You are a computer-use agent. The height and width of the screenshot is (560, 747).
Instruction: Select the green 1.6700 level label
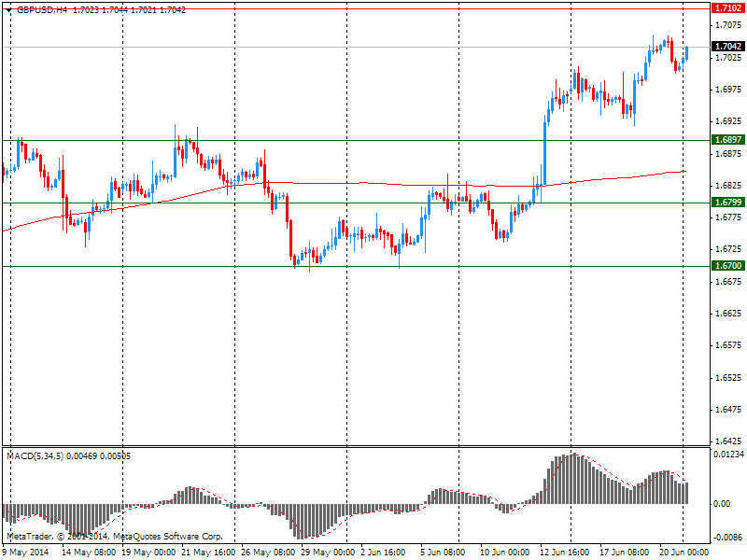(x=728, y=266)
